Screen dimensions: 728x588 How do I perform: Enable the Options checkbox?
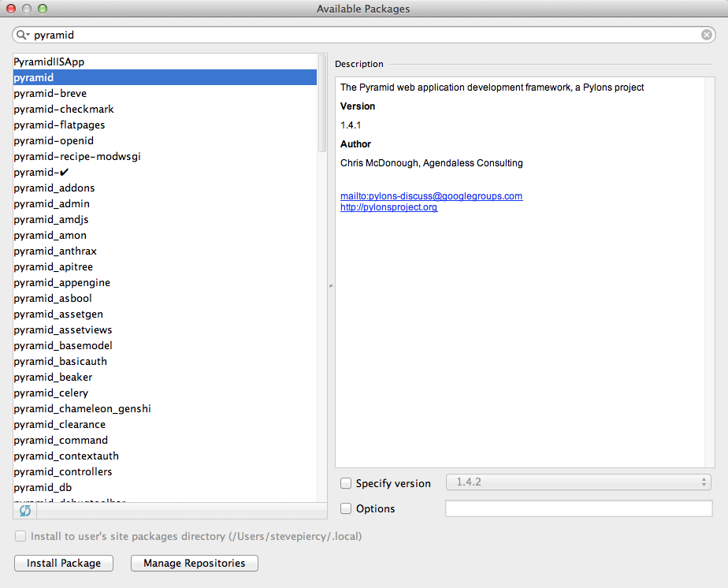pyautogui.click(x=346, y=508)
